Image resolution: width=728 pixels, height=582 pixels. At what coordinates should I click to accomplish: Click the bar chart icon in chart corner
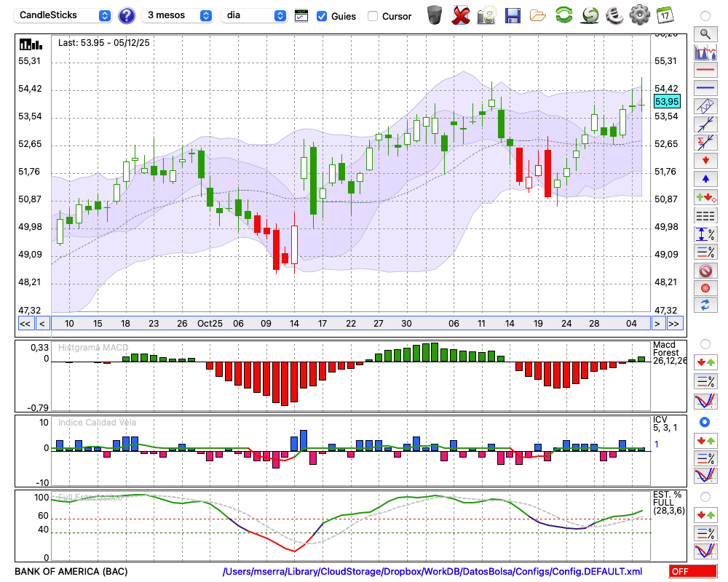pos(31,44)
